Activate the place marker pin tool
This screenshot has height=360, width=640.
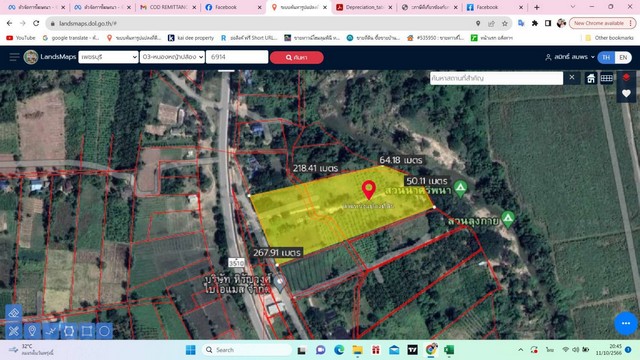click(x=32, y=331)
